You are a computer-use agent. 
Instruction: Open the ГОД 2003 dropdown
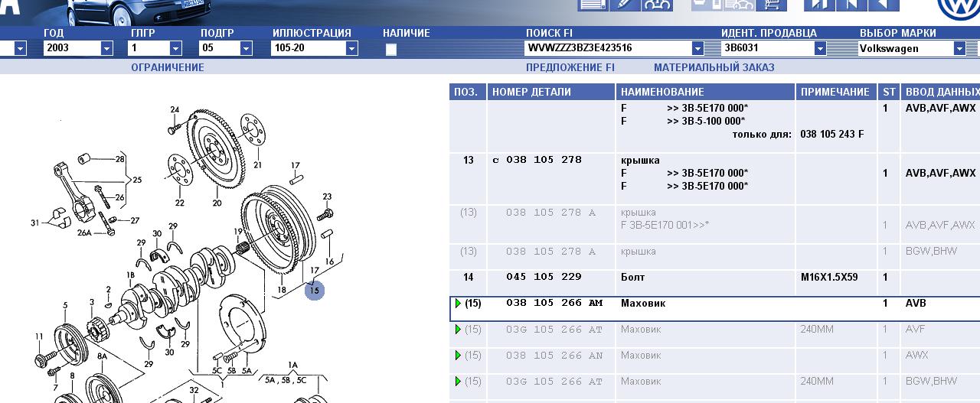tap(107, 48)
